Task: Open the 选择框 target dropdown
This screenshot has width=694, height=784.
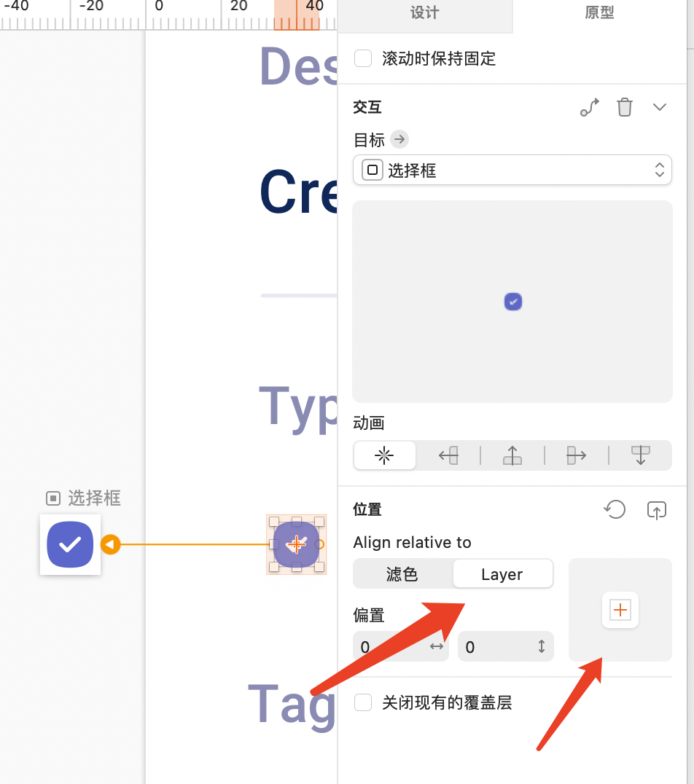Action: 512,170
